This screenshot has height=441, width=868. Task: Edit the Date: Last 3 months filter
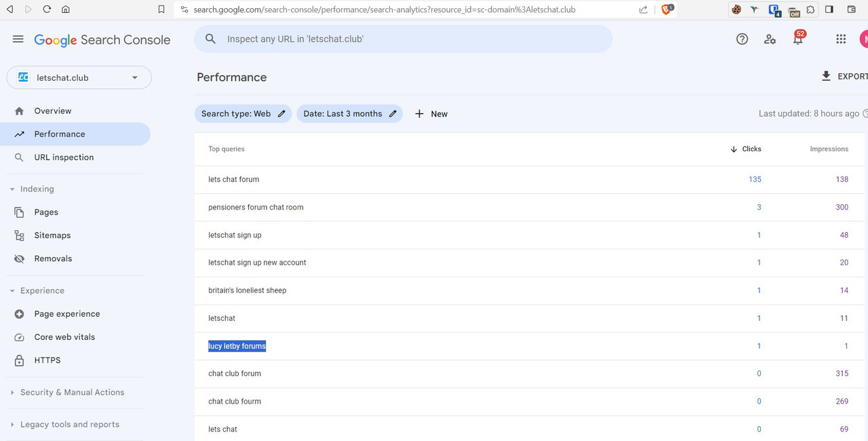[x=350, y=114]
